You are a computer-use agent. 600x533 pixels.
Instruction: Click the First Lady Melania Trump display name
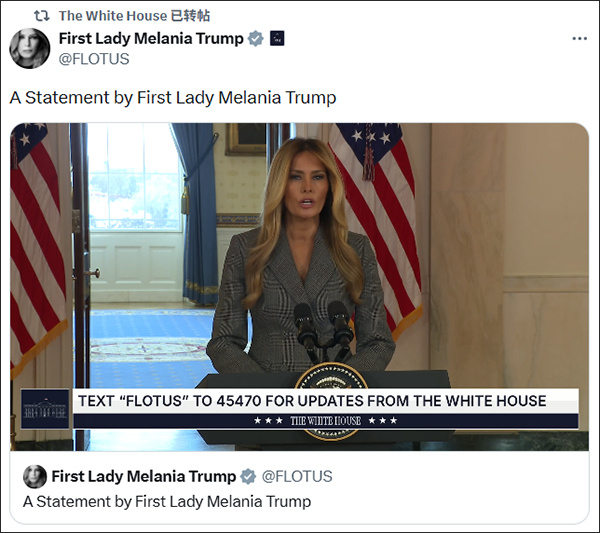151,38
